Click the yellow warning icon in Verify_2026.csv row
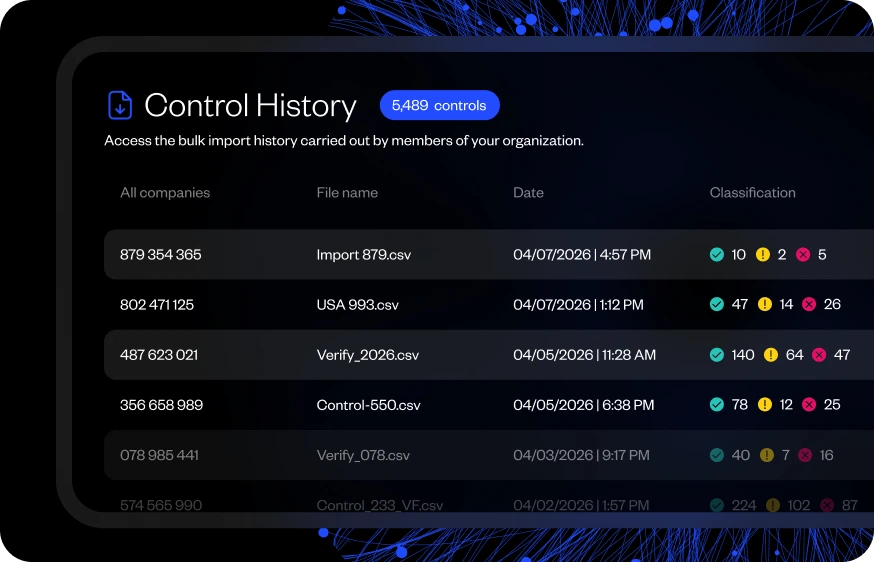Image resolution: width=874 pixels, height=562 pixels. (771, 355)
